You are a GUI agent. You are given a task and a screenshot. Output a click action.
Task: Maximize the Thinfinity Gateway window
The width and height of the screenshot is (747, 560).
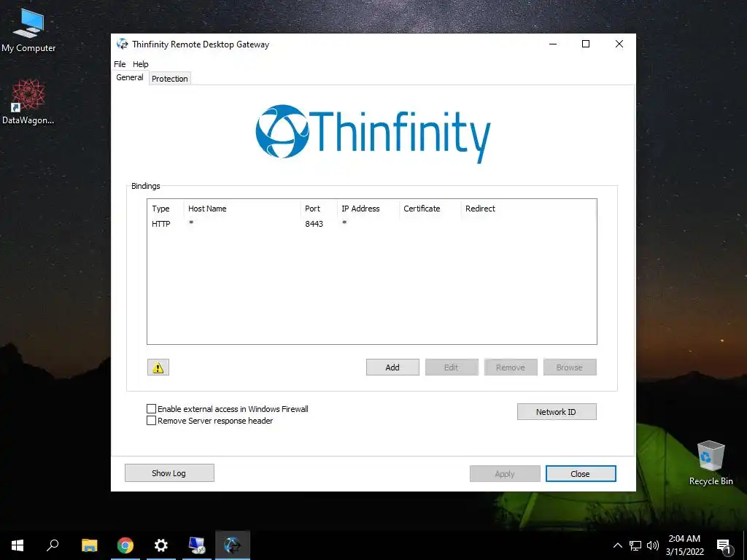[586, 44]
